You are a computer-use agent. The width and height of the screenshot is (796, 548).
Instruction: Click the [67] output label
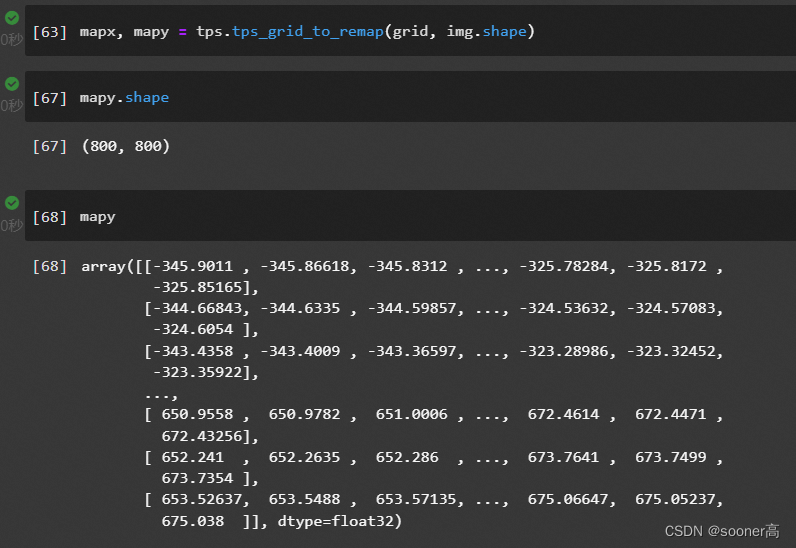pyautogui.click(x=49, y=147)
